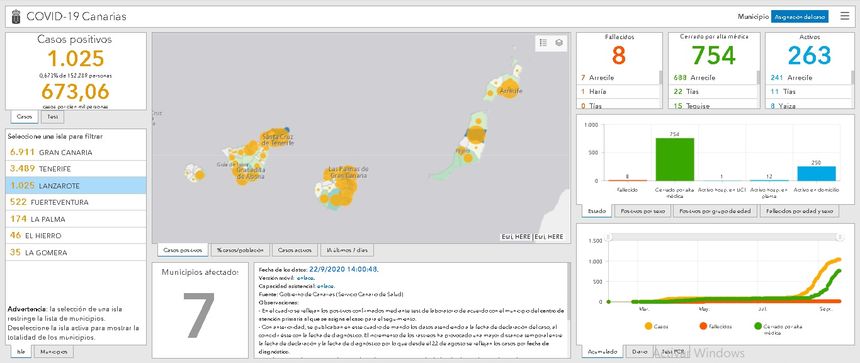Open the Fallecidos por edad y sexo tab
The width and height of the screenshot is (860, 363).
coord(799,211)
